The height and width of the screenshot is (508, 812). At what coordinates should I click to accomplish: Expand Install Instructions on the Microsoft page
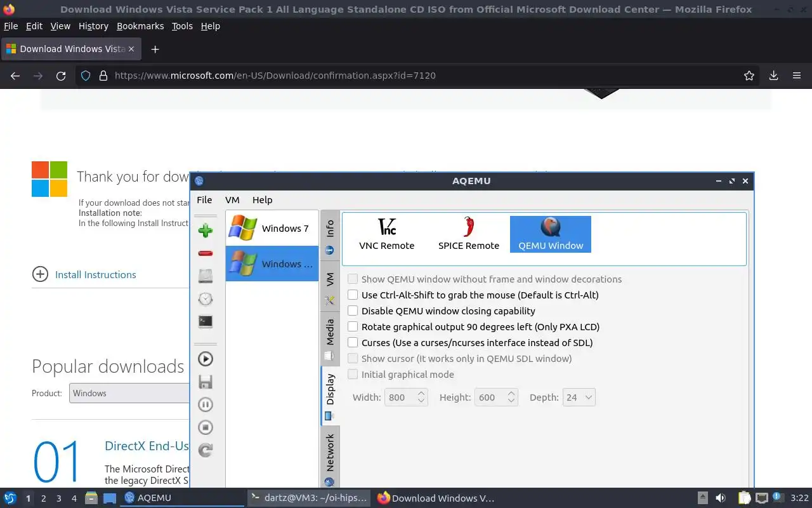point(84,274)
